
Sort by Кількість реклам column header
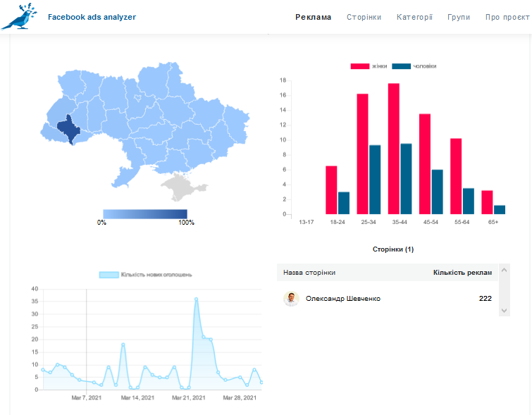tap(462, 272)
